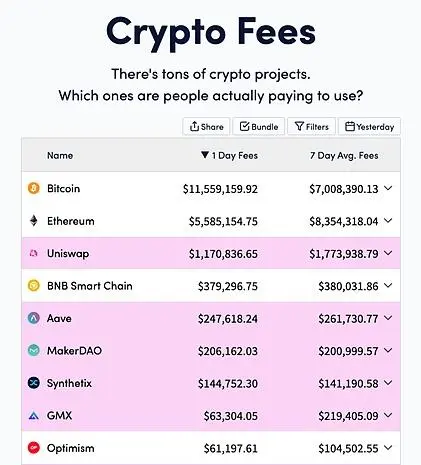Screen dimensions: 421x465
Task: Expand the Uniswap row chevron
Action: tap(388, 253)
